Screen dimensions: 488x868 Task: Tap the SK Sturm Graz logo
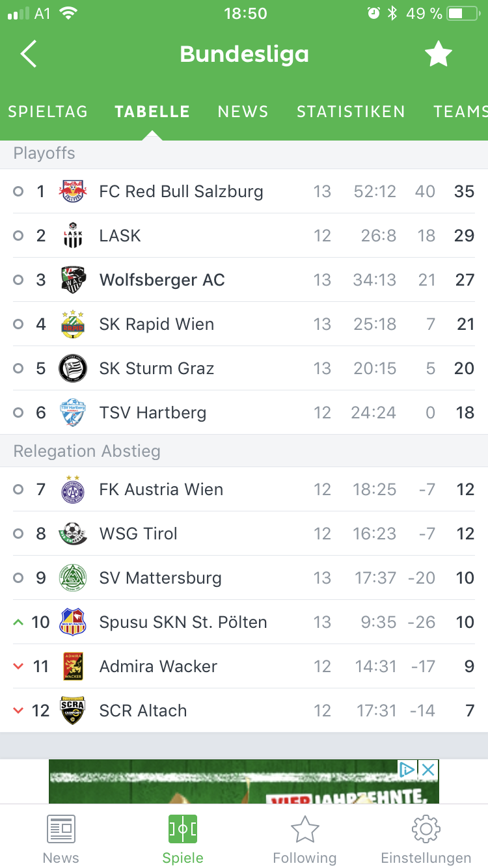coord(73,368)
